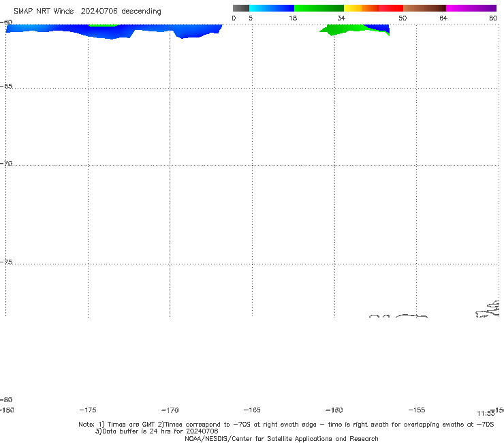Click the '-170' longitude label

point(170,410)
